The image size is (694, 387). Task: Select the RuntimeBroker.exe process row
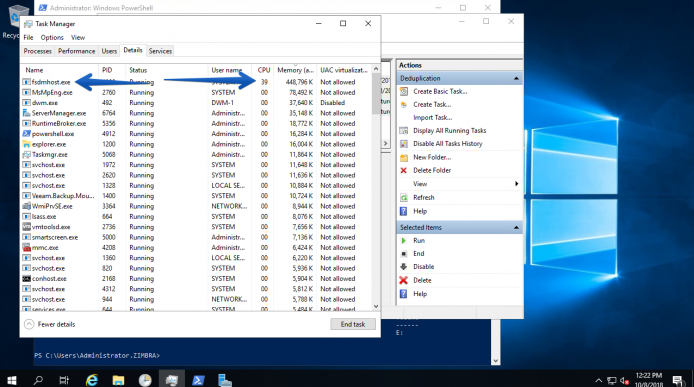point(196,124)
